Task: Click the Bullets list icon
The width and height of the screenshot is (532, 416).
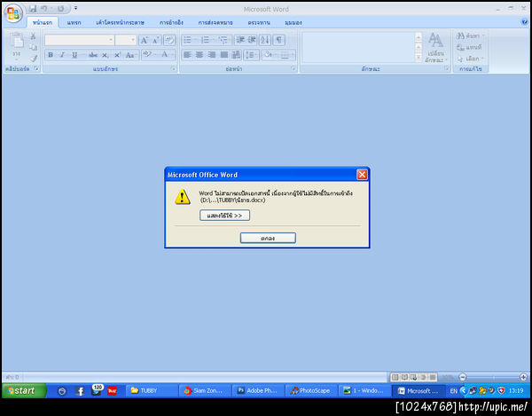Action: pyautogui.click(x=187, y=40)
